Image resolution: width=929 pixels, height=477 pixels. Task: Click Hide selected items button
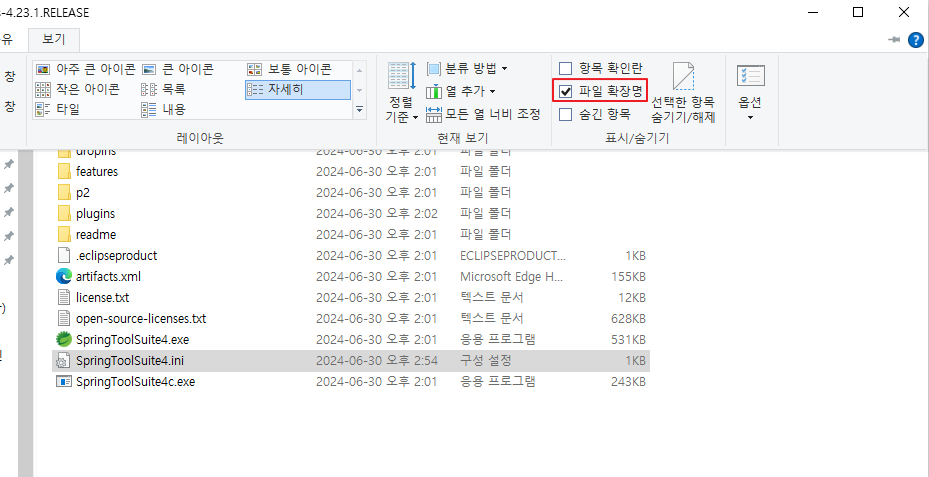(683, 92)
